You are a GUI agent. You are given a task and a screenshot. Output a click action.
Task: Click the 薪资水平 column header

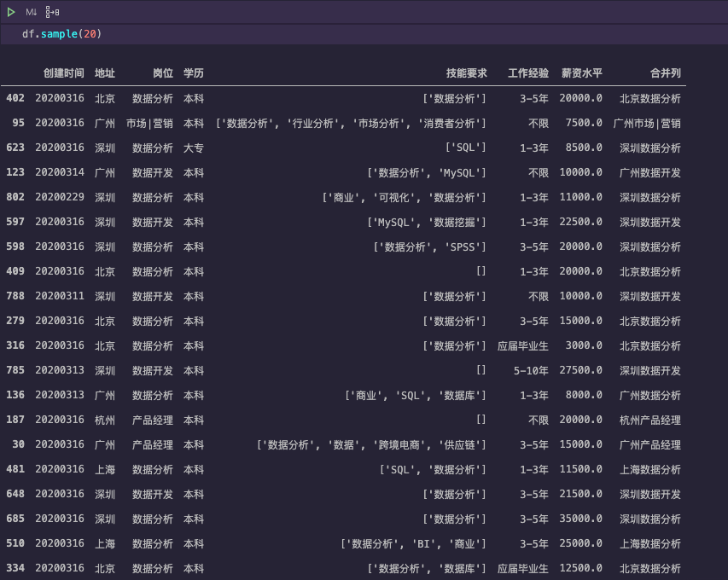(x=582, y=73)
